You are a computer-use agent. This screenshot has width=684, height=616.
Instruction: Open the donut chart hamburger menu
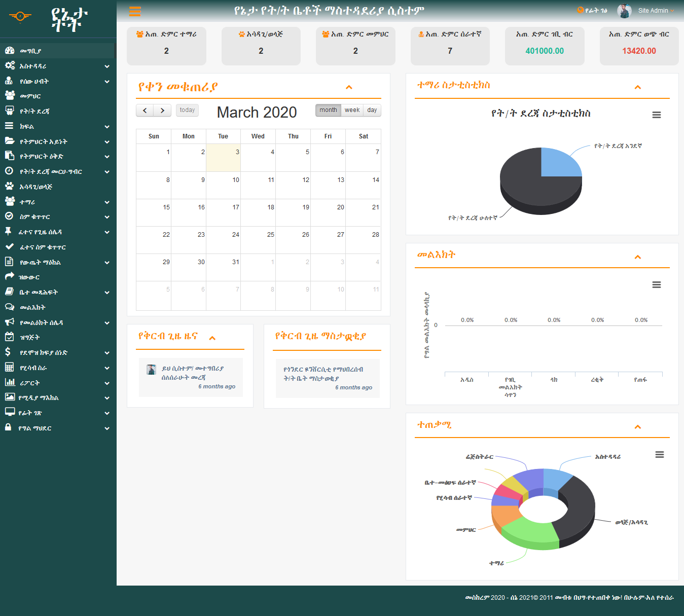(x=659, y=455)
